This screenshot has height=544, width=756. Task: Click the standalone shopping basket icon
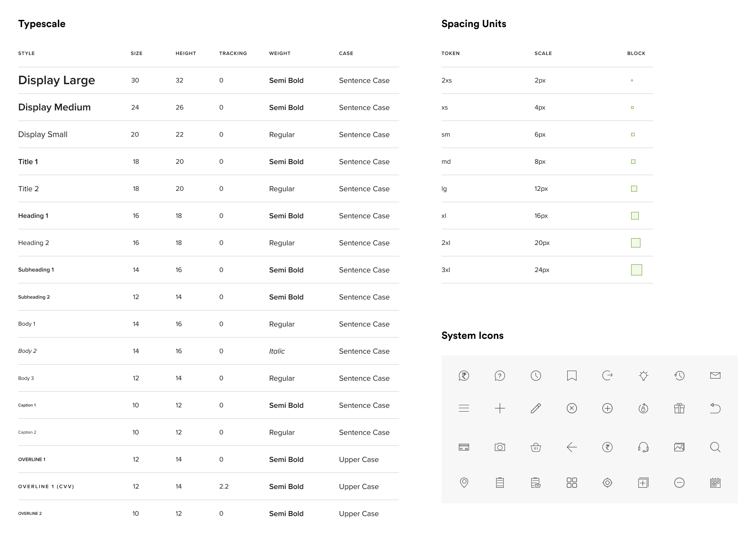click(536, 447)
